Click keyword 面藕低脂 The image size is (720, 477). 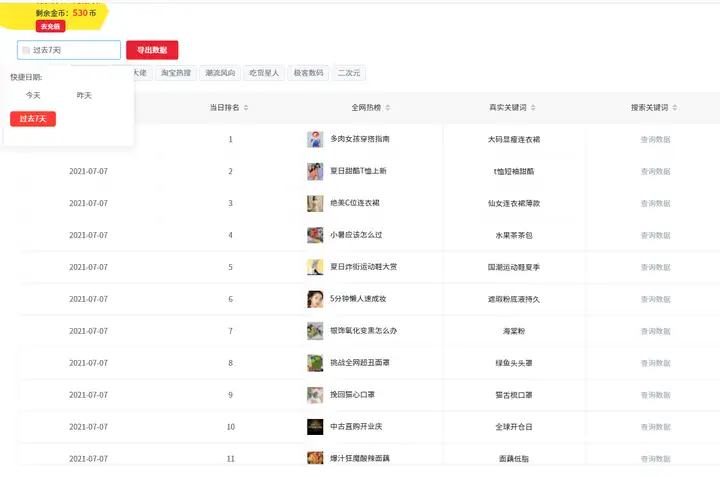tap(514, 459)
